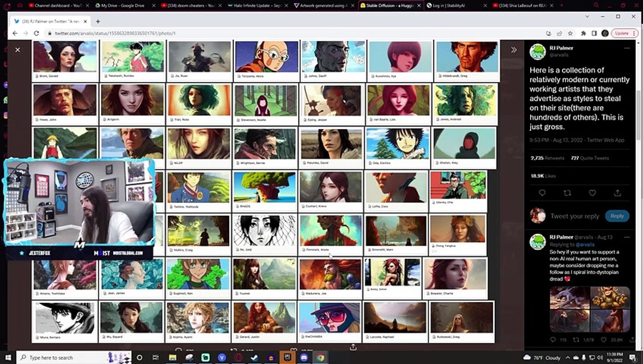Viewport: 643px width, 364px height.
Task: Switch to 'Stable Diffusion - a Hugging' tab
Action: coord(390,6)
